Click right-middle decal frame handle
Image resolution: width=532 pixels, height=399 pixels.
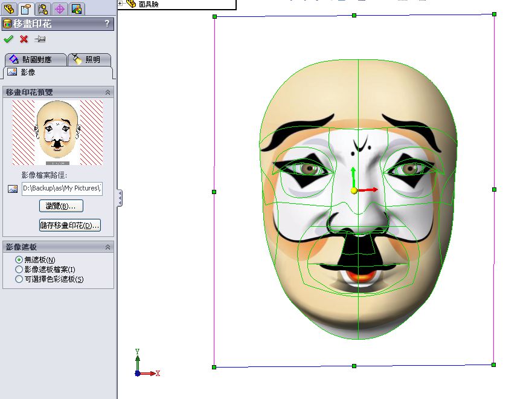pyautogui.click(x=494, y=189)
